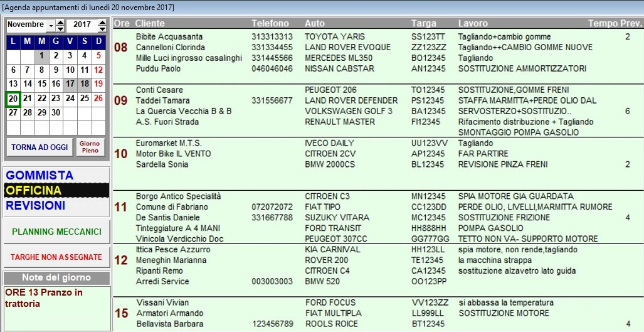This screenshot has width=644, height=332.
Task: Open the Novembre month dropdown arrow
Action: tap(51, 26)
